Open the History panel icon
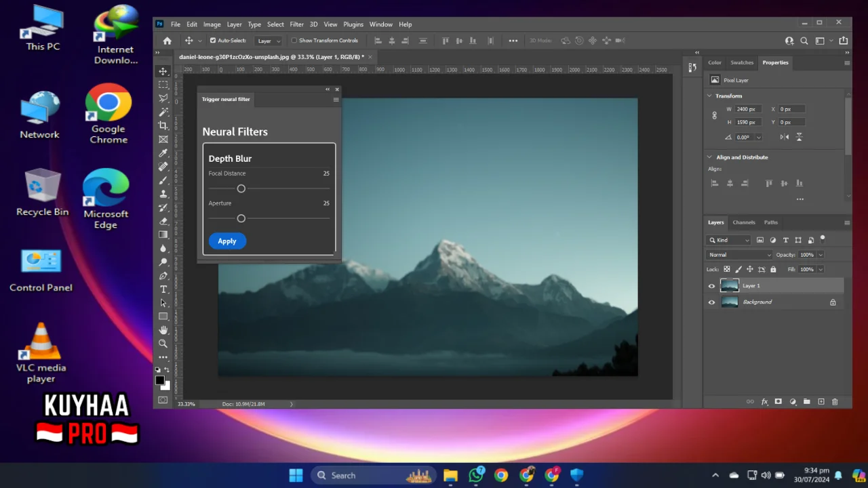 692,67
